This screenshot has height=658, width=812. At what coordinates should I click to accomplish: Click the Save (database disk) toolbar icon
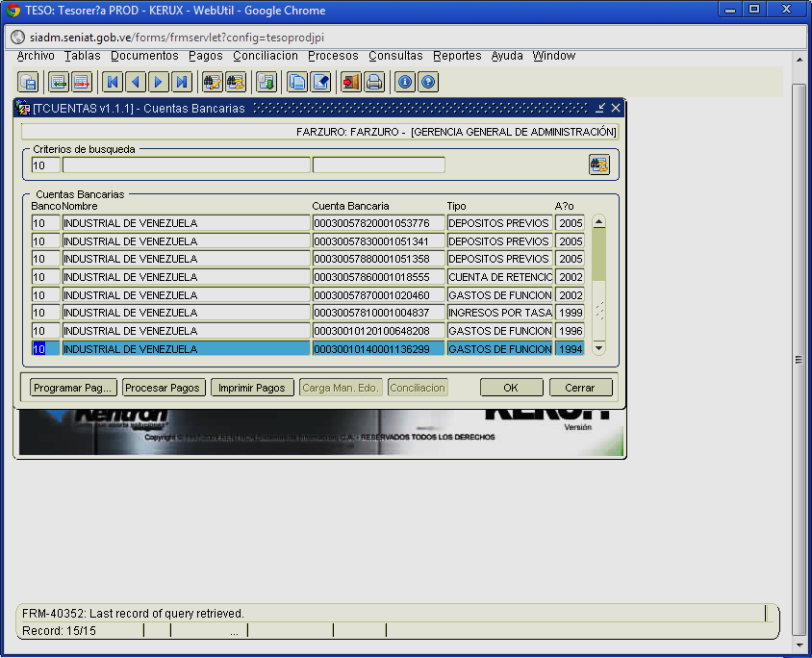(28, 82)
